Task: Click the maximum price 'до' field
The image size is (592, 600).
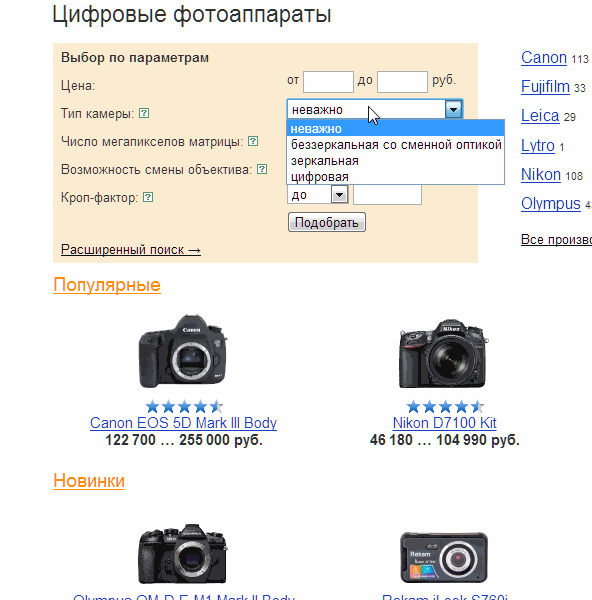Action: [402, 82]
